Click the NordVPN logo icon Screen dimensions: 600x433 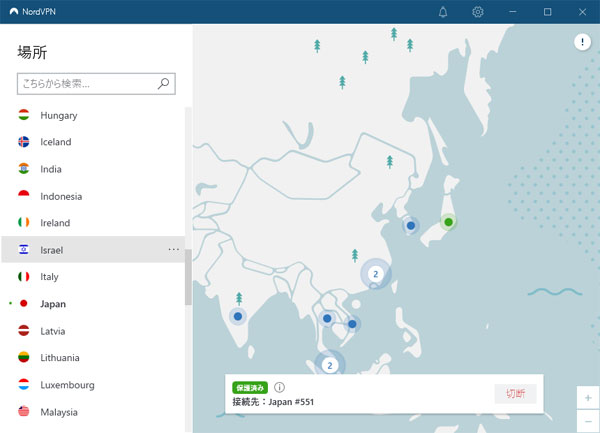pos(14,11)
